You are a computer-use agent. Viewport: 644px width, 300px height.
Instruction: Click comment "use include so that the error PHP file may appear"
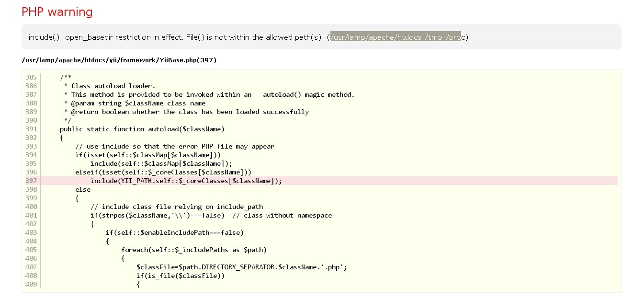[x=175, y=146]
